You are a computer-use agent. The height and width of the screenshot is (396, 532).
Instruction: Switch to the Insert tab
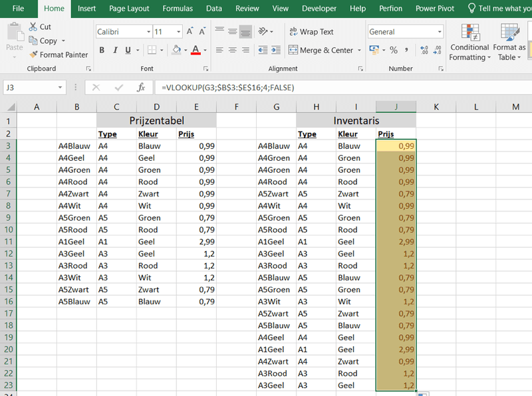tap(86, 9)
